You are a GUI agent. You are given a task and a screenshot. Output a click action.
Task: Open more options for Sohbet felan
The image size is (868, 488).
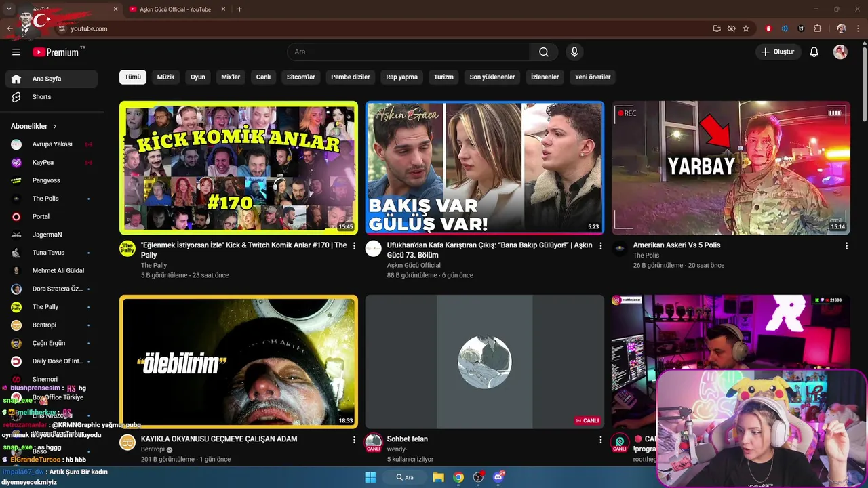600,440
